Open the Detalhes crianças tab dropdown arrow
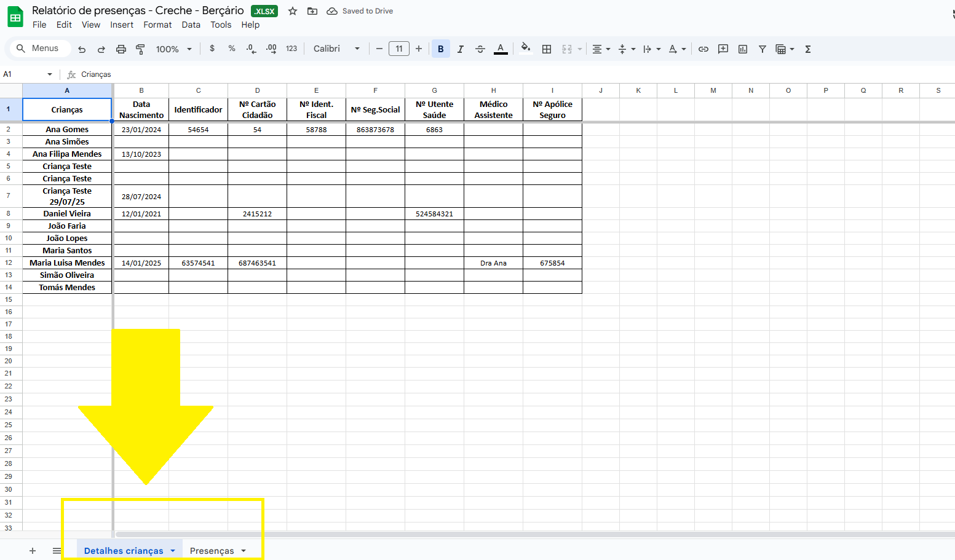This screenshot has width=955, height=560. point(173,551)
